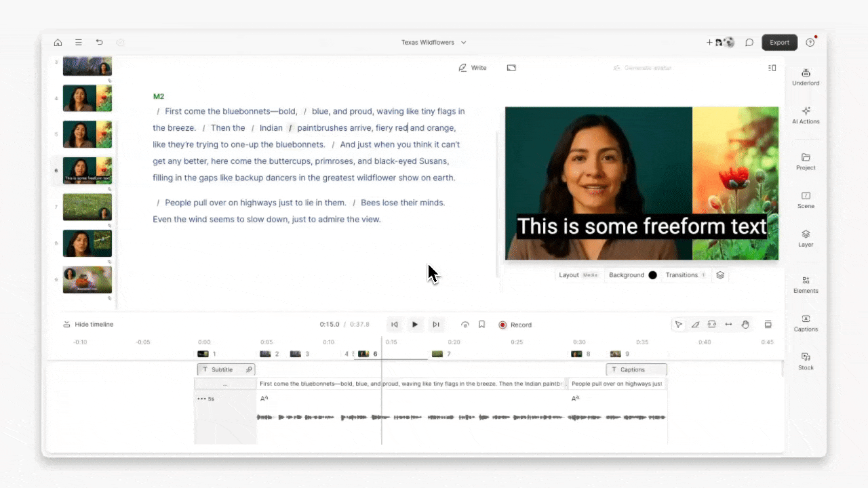Viewport: 868px width, 488px height.
Task: Click the Export button
Action: tap(779, 42)
